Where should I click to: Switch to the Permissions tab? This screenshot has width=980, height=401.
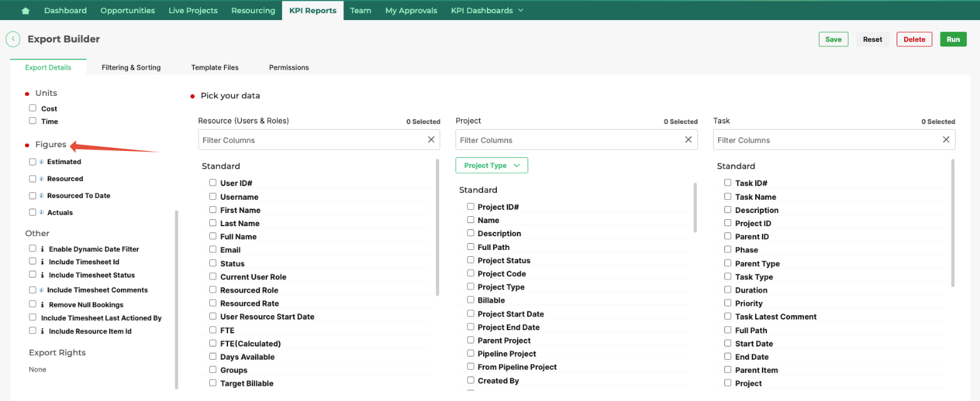tap(289, 68)
